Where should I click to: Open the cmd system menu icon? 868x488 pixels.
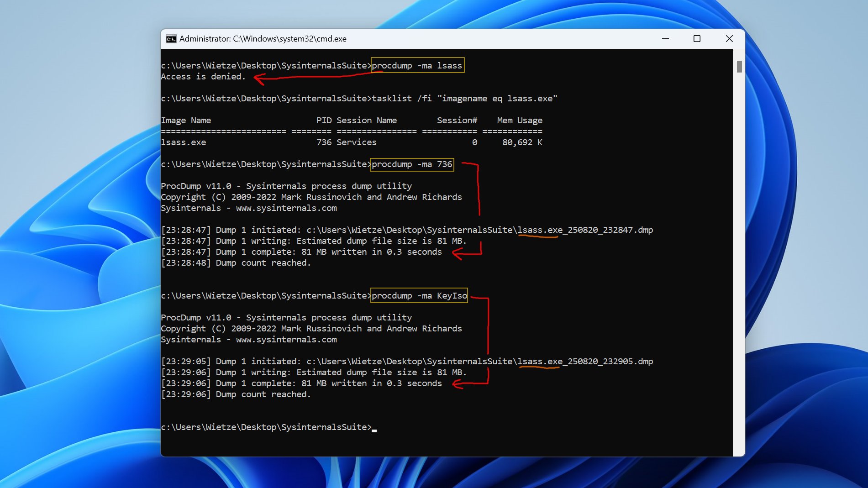171,39
